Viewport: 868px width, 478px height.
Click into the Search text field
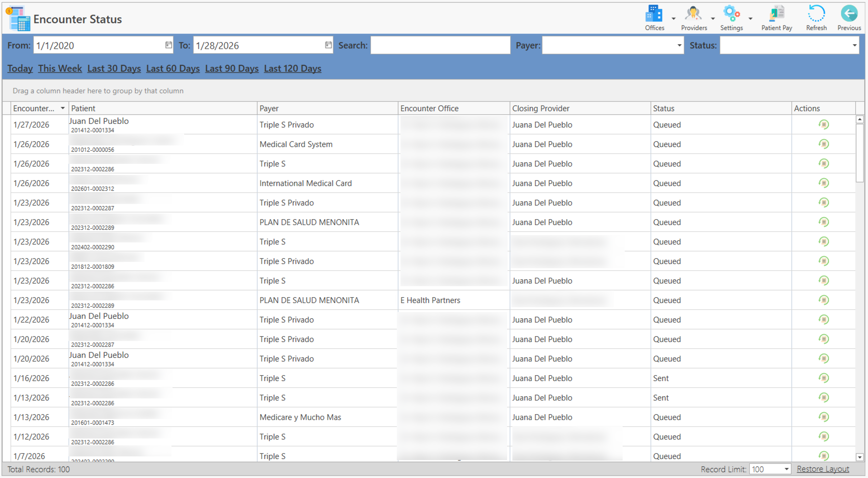pos(440,45)
